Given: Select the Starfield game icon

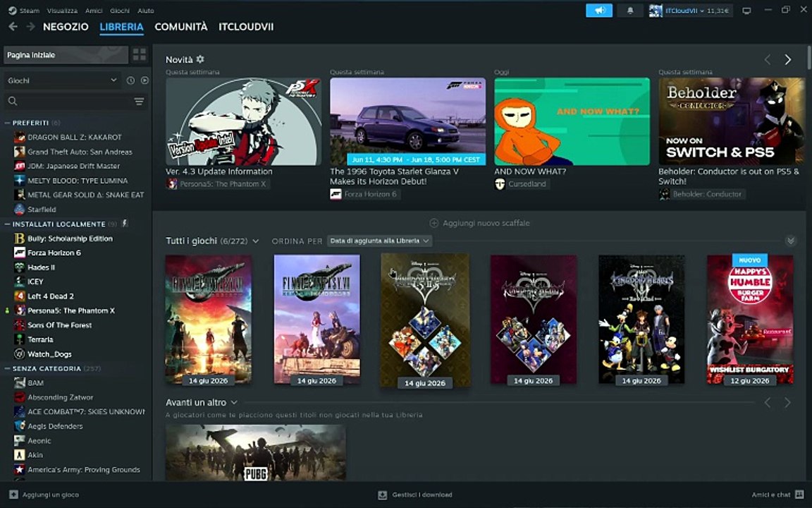Looking at the screenshot, I should [19, 210].
